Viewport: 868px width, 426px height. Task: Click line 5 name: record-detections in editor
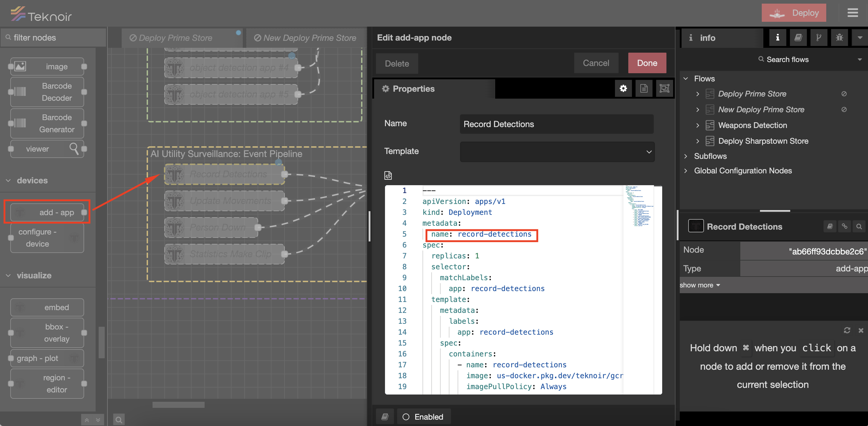coord(481,234)
